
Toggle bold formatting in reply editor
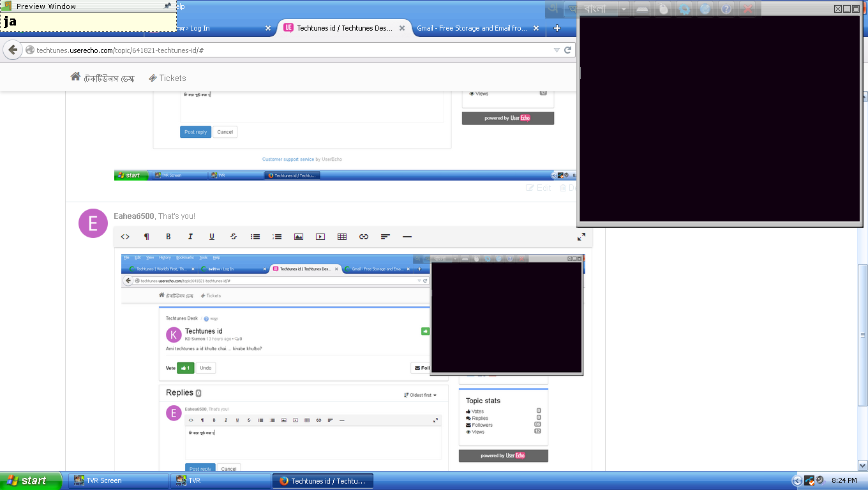(x=168, y=237)
